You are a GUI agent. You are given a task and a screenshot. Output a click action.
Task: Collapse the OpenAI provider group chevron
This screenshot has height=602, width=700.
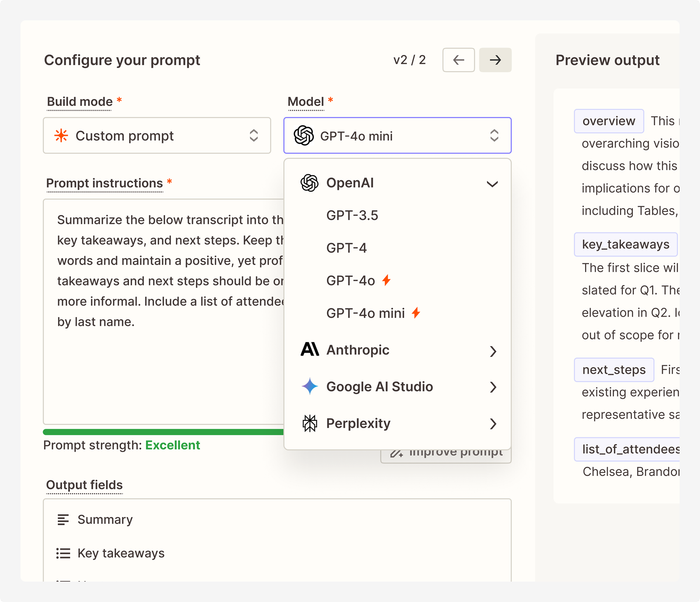coord(492,184)
